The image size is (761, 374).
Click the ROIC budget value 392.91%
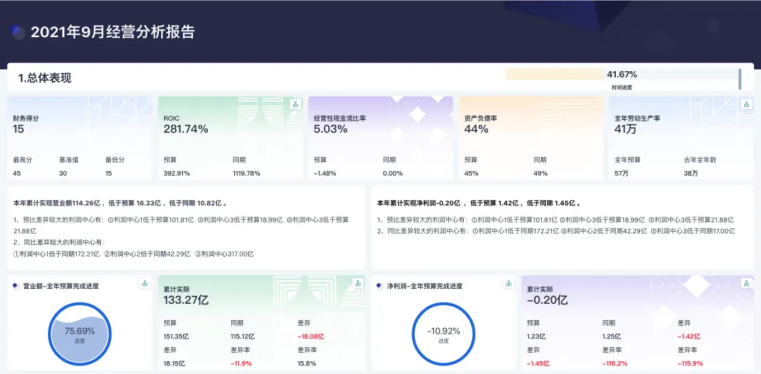click(x=177, y=173)
